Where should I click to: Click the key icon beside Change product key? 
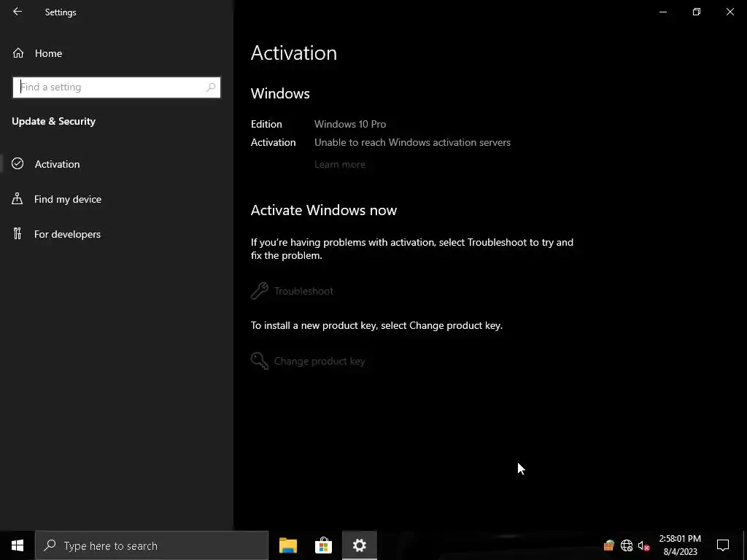click(260, 361)
